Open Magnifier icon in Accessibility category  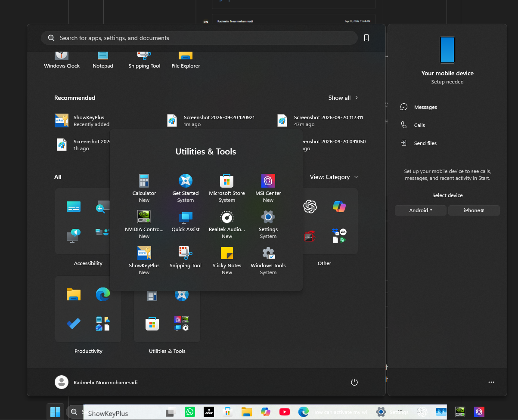[103, 207]
